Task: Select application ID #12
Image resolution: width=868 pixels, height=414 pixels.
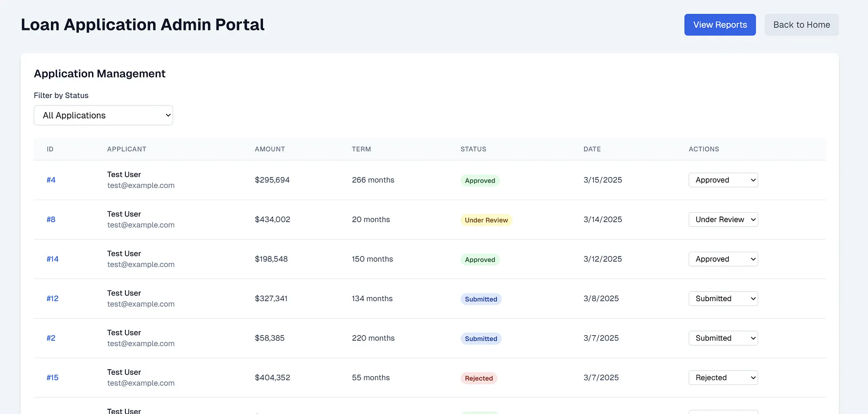Action: (x=52, y=299)
